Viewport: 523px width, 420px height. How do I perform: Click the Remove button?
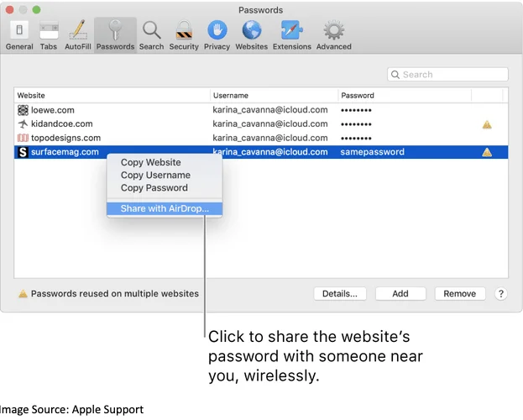(x=459, y=294)
